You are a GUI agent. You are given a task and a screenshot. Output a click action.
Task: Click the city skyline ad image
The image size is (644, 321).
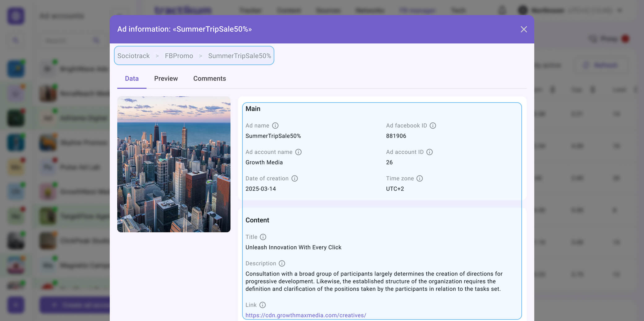coord(174,164)
